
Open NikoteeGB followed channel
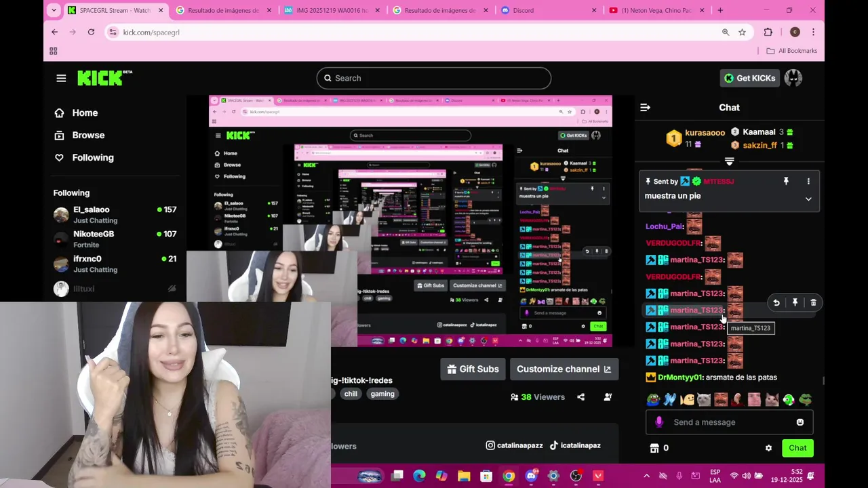click(x=115, y=239)
